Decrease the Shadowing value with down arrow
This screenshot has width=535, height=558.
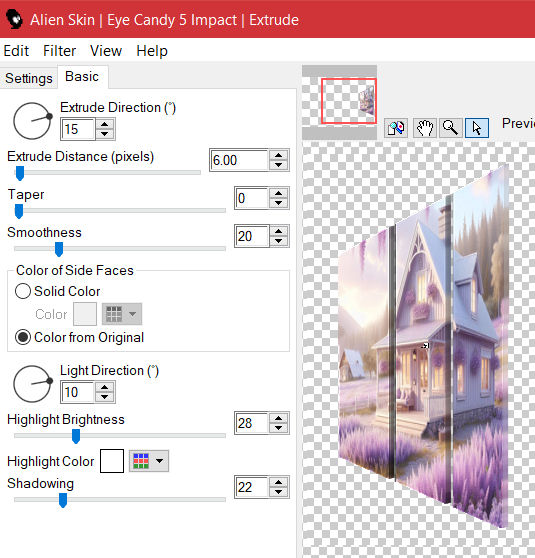click(278, 492)
